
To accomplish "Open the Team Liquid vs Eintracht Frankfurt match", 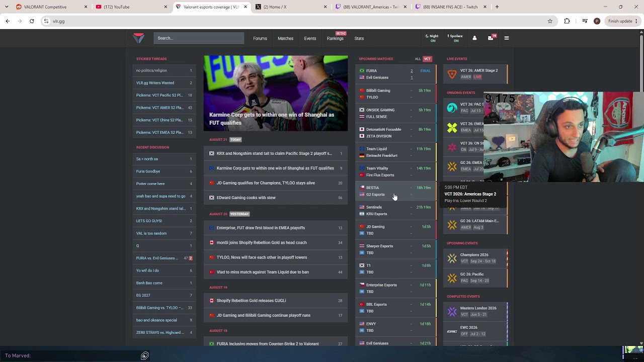I will pyautogui.click(x=395, y=152).
